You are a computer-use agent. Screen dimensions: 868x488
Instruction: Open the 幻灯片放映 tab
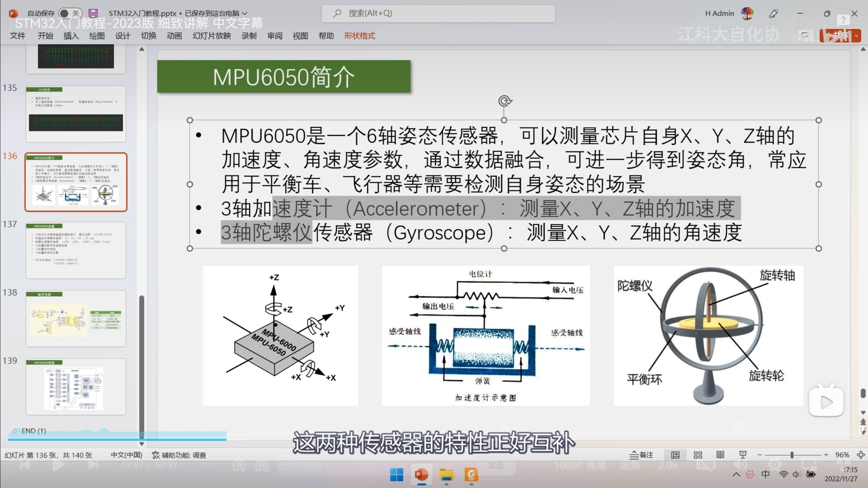(x=212, y=36)
